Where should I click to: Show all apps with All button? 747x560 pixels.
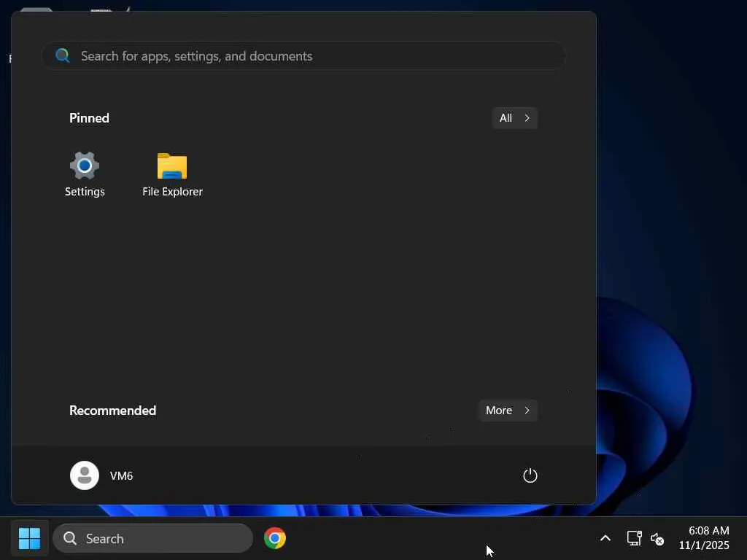514,118
